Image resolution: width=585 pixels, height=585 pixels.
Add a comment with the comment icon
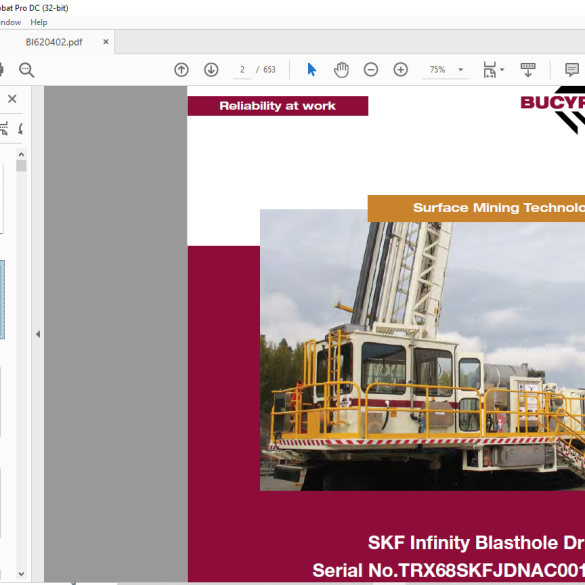pyautogui.click(x=572, y=70)
